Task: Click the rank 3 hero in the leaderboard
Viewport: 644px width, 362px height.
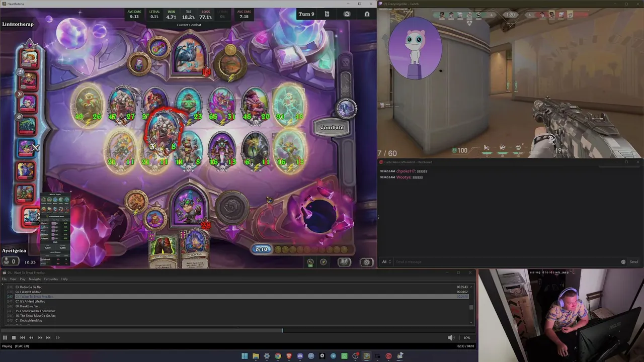Action: [x=28, y=103]
